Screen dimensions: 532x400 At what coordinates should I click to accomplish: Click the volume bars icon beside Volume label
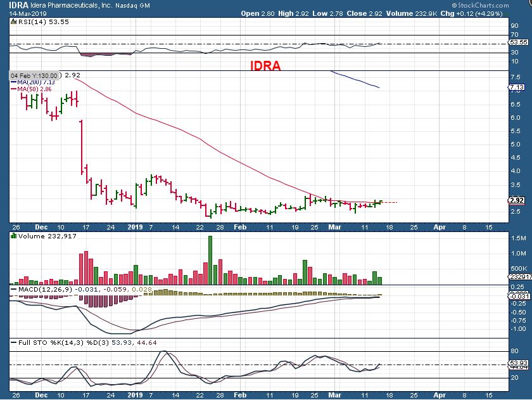tap(13, 236)
